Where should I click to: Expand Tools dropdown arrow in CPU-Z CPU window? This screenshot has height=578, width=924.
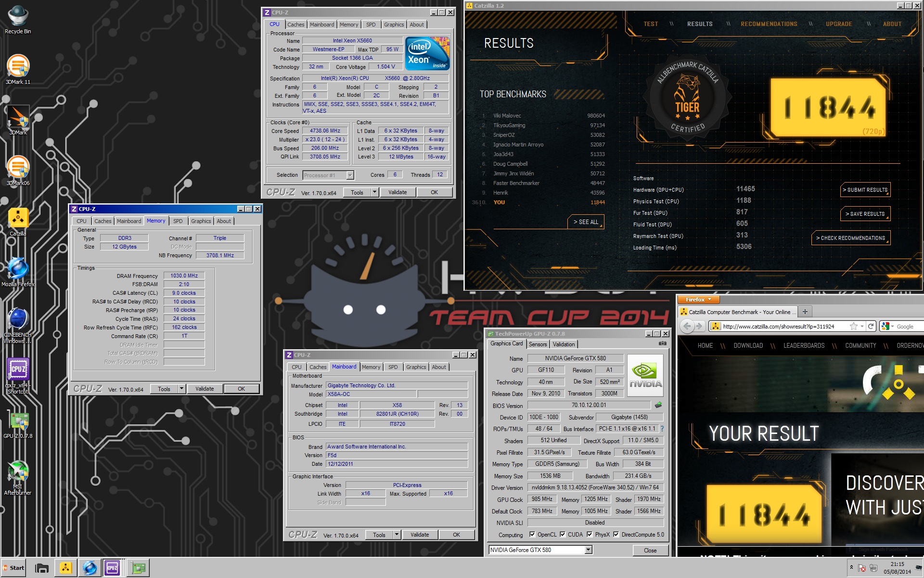pos(374,192)
